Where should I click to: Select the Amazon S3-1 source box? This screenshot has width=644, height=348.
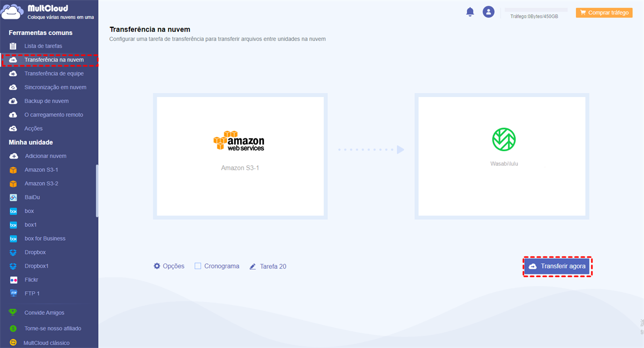point(240,157)
